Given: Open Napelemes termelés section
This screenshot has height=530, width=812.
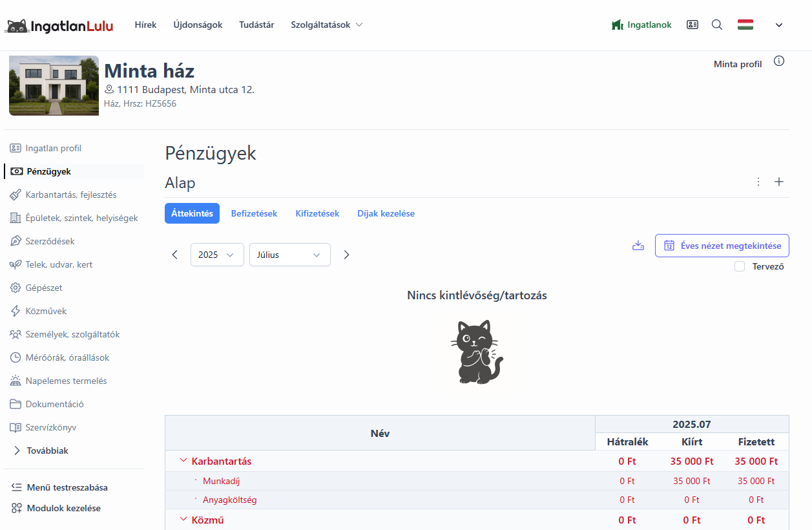Looking at the screenshot, I should point(58,381).
